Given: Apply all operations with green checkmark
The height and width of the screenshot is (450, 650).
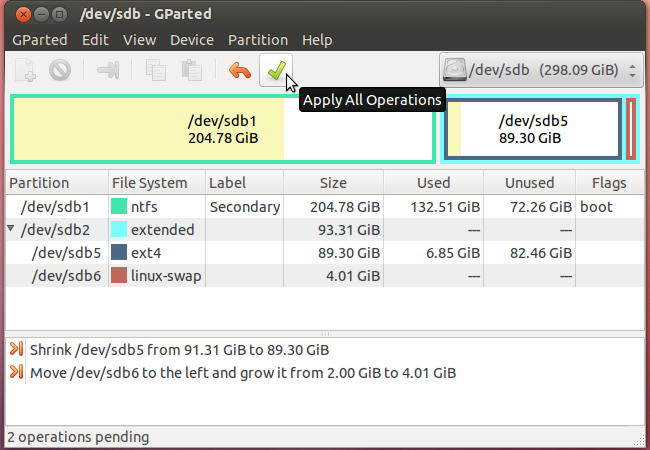Looking at the screenshot, I should click(x=276, y=70).
